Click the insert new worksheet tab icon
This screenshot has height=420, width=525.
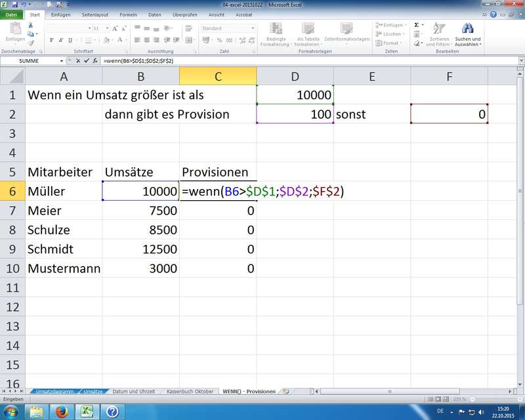click(x=285, y=391)
